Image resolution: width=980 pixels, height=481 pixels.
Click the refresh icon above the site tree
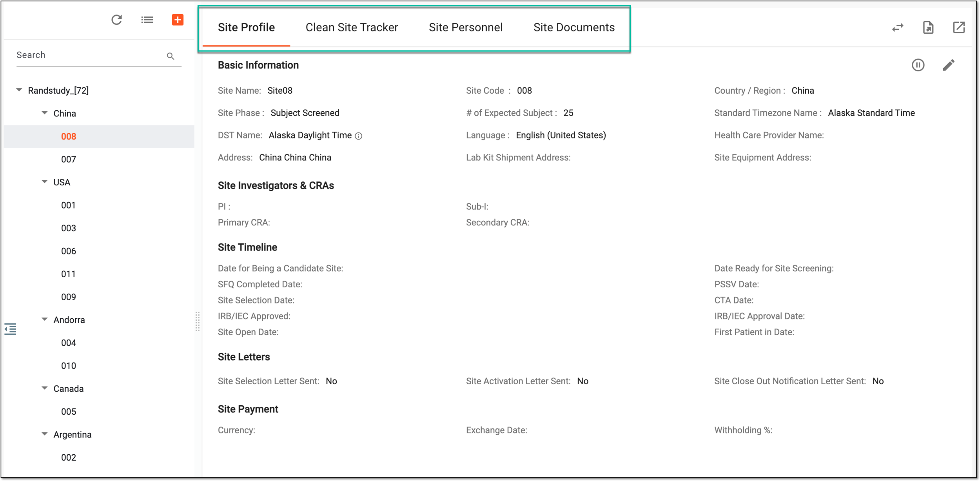(116, 20)
